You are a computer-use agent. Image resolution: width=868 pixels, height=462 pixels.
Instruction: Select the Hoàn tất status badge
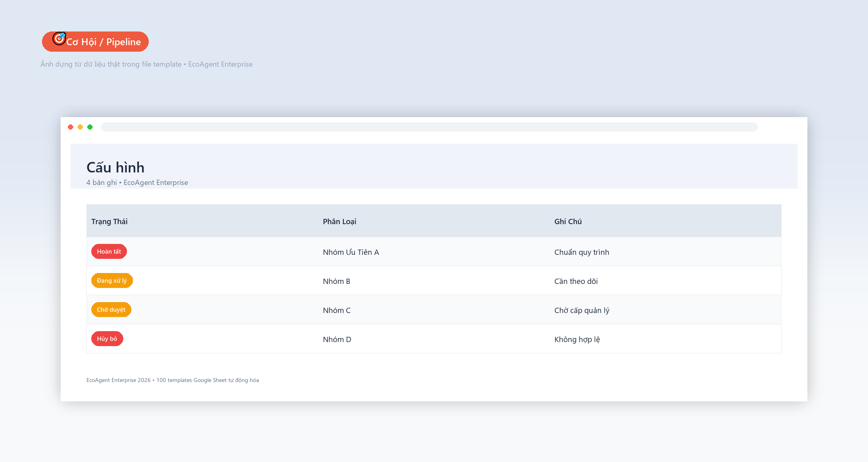tap(109, 252)
